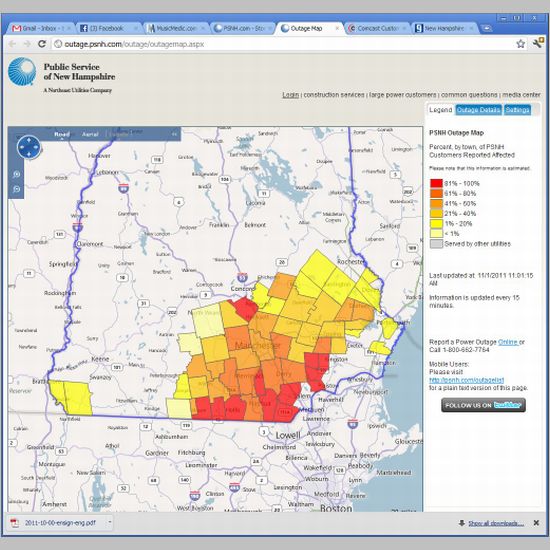Switch to the New Hampshire tab
550x550 pixels.
pos(445,28)
